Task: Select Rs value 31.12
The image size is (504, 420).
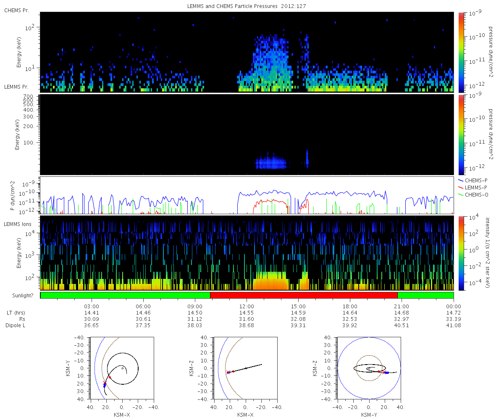Action: click(x=195, y=319)
